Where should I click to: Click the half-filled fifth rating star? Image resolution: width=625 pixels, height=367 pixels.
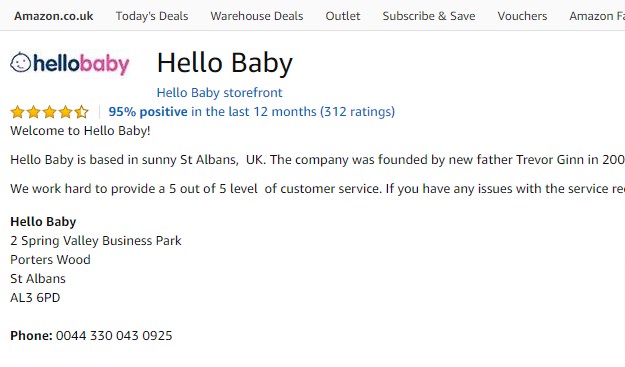click(x=81, y=112)
